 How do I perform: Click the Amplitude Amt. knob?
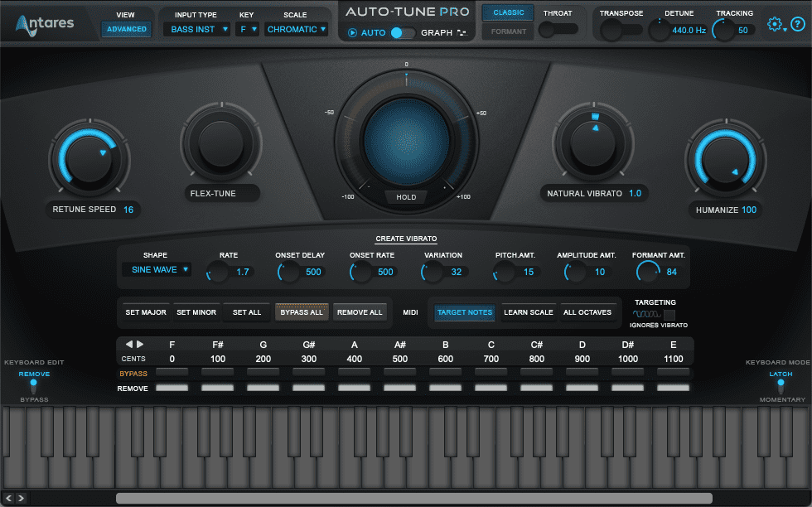pos(575,272)
